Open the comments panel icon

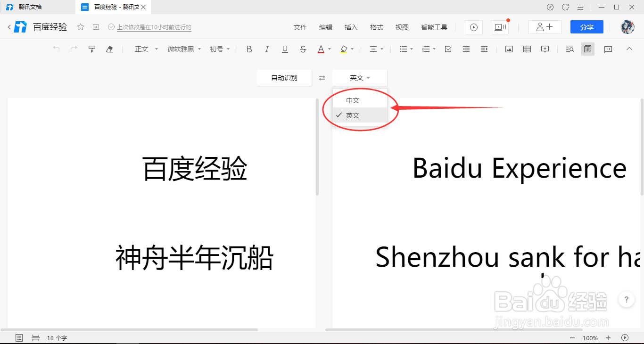[608, 49]
